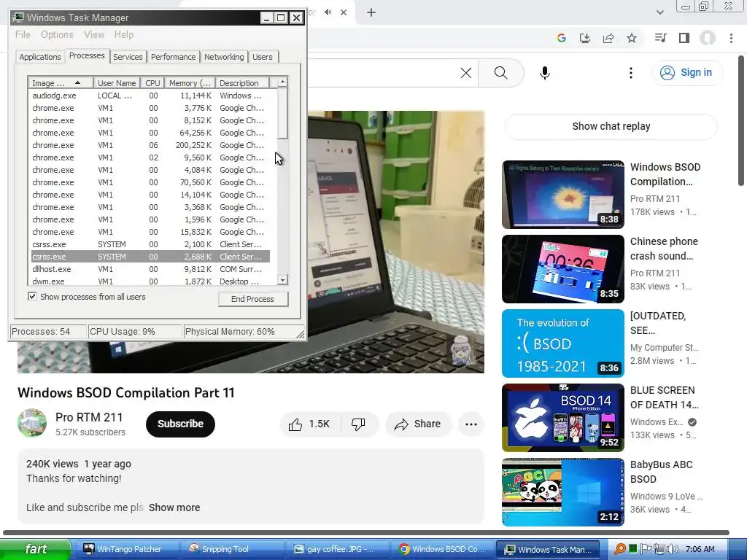Open Chrome three-dot menu
747x560 pixels.
click(731, 38)
